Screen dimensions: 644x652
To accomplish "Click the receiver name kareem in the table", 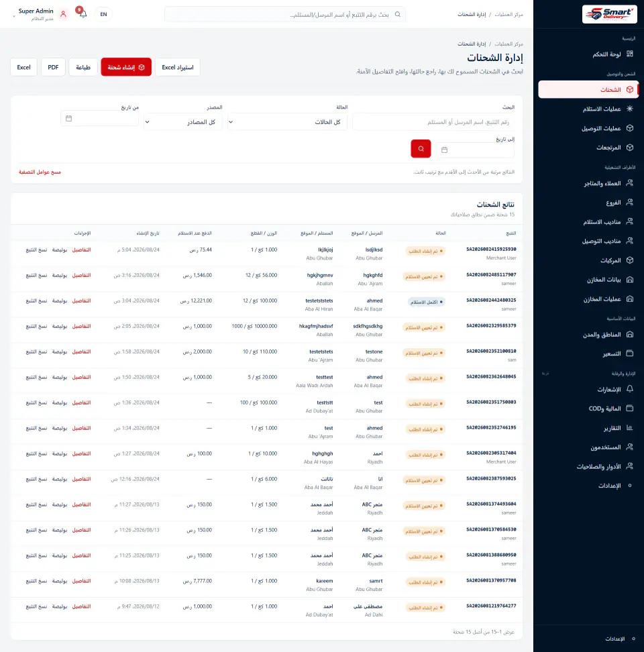I will coord(325,581).
